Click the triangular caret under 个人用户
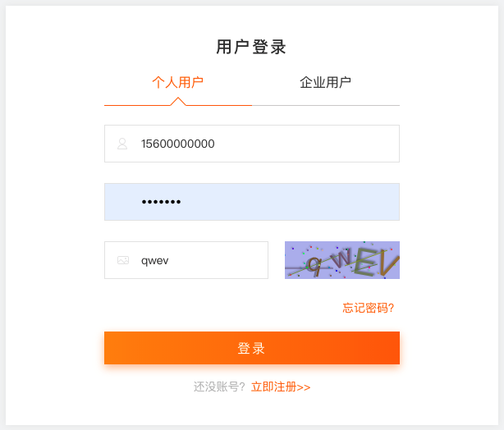 (178, 101)
